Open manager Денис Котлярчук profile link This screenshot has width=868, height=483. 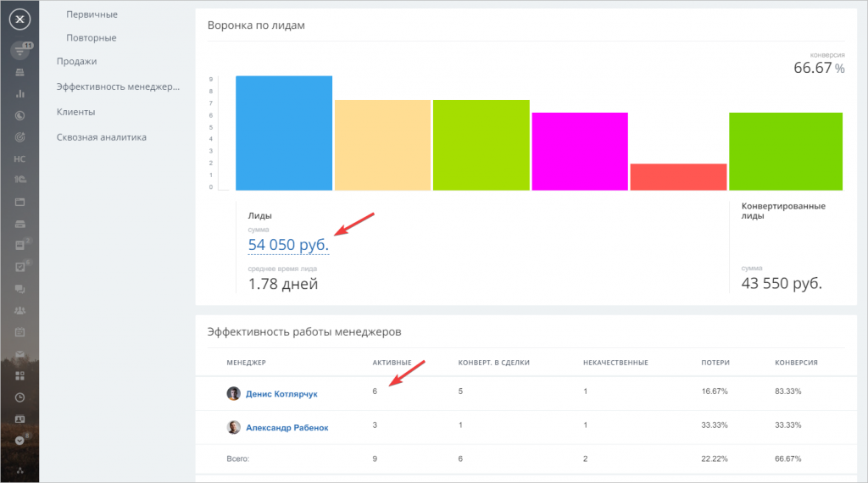[x=281, y=394]
